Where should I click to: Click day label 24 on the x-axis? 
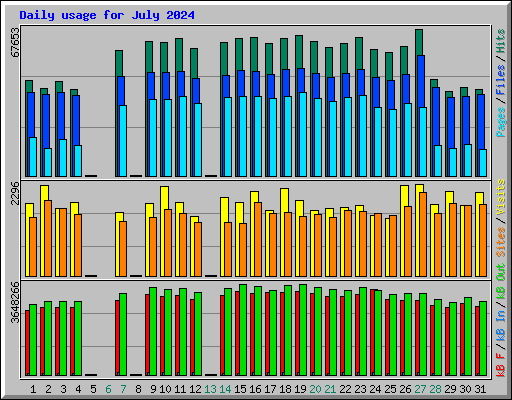click(375, 389)
